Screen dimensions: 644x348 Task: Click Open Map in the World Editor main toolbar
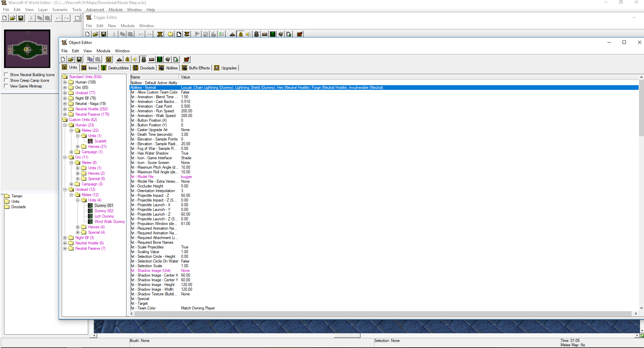click(13, 18)
